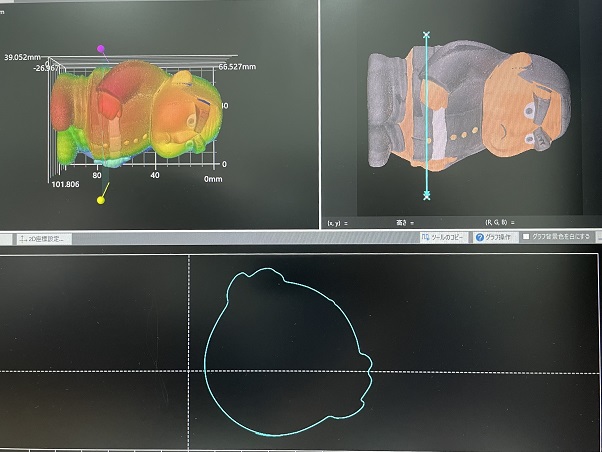Click the ツールのコピー copy icon
Viewport: 602px width, 452px height.
point(425,237)
